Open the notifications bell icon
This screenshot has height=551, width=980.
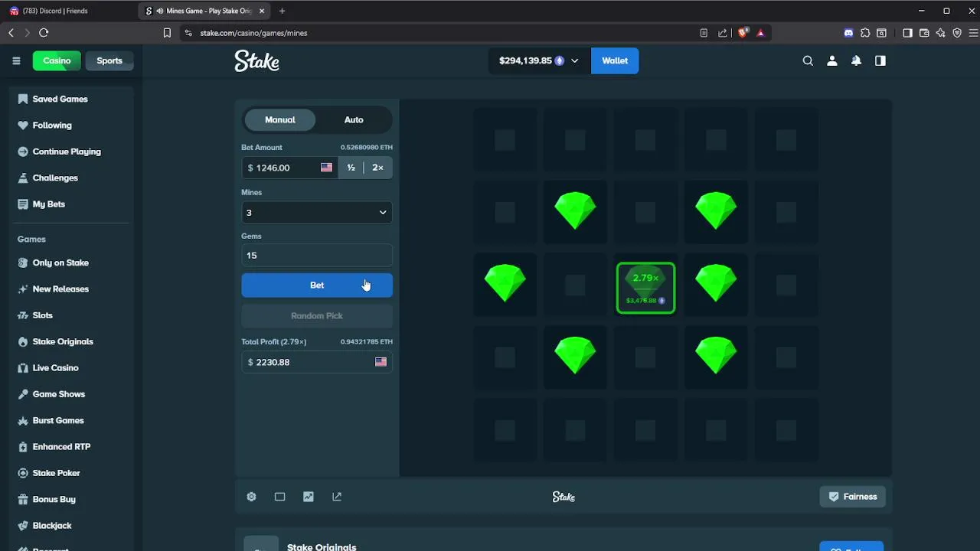pyautogui.click(x=856, y=60)
